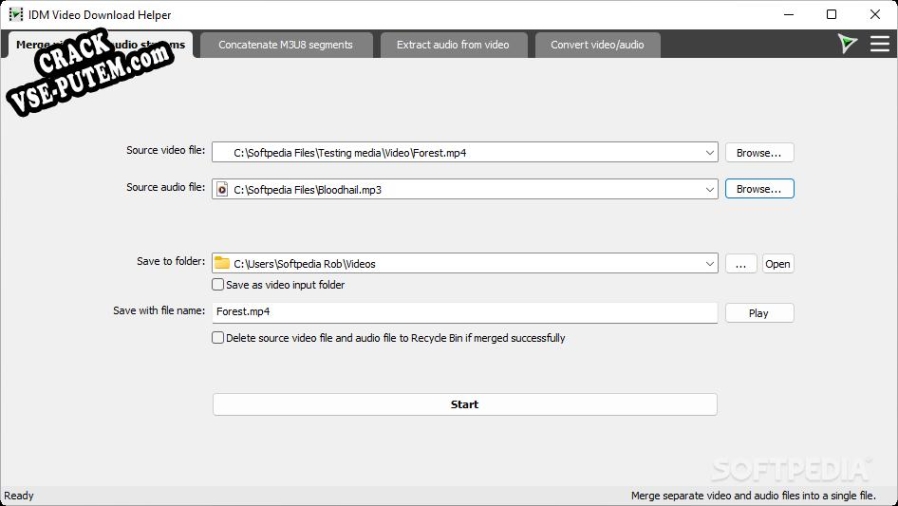The width and height of the screenshot is (898, 506).
Task: Open the Extract audio from video tab
Action: pos(452,45)
